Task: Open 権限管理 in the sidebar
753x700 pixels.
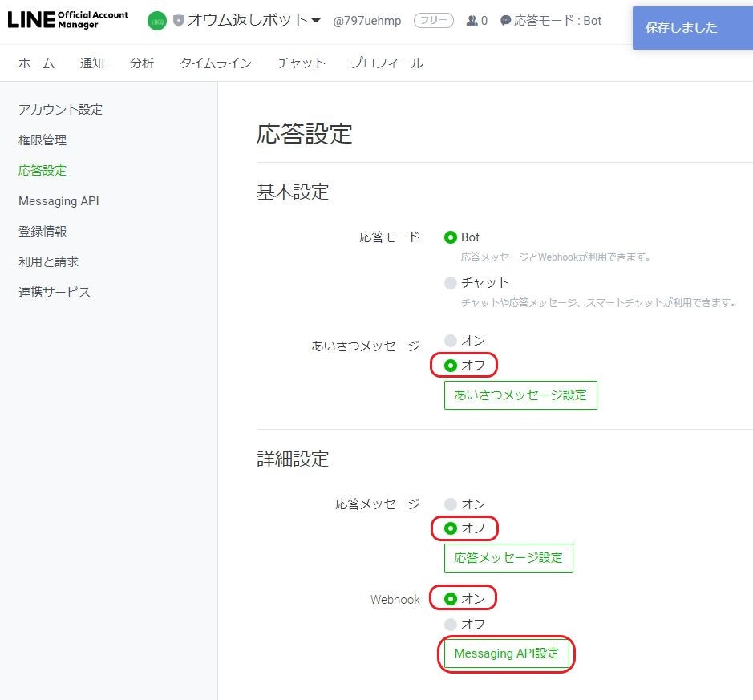Action: point(43,140)
